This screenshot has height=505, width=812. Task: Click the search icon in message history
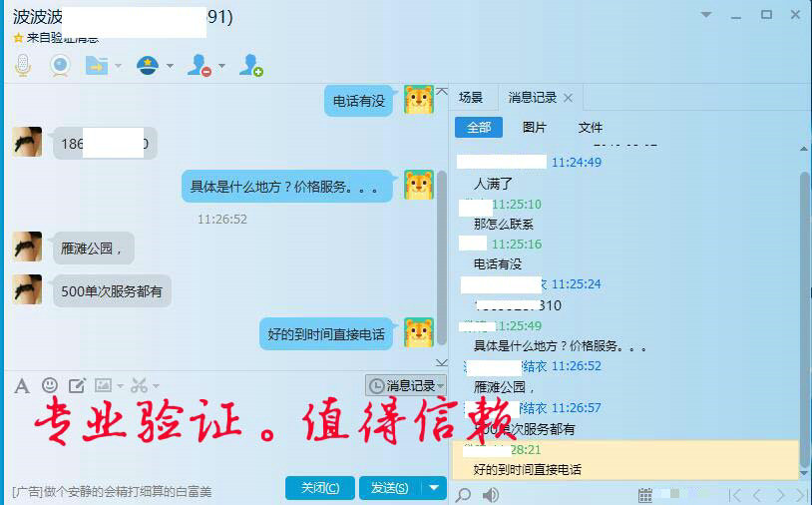point(463,494)
